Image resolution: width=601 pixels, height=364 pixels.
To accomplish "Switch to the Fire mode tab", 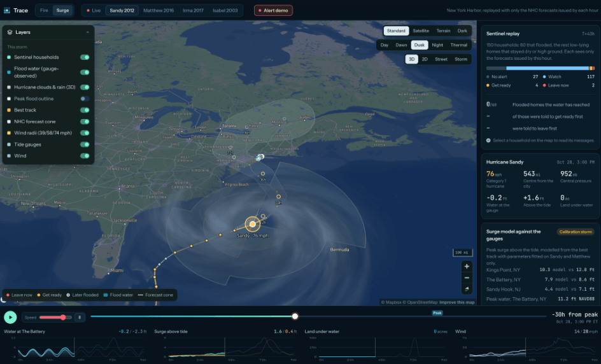I will 44,10.
